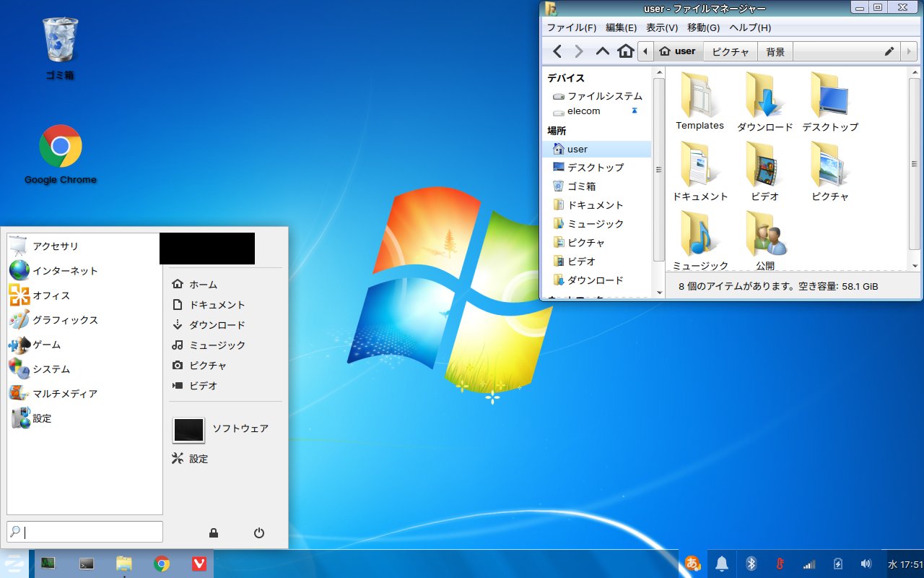Expand the マルチメディア category

pyautogui.click(x=85, y=394)
